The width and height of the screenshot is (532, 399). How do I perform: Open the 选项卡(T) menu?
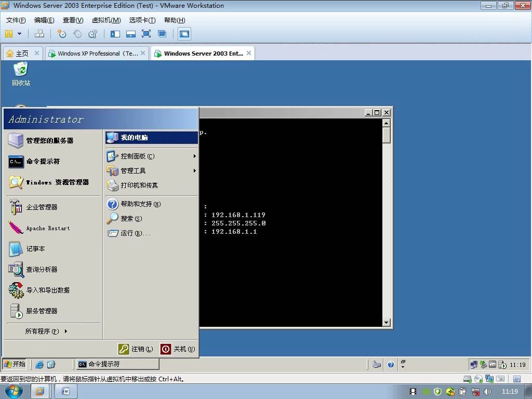[142, 20]
